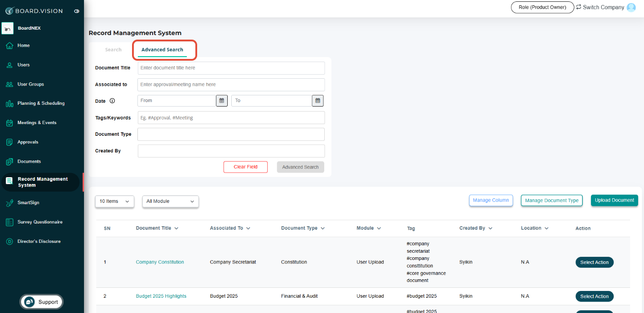Go to Home menu item

click(23, 45)
